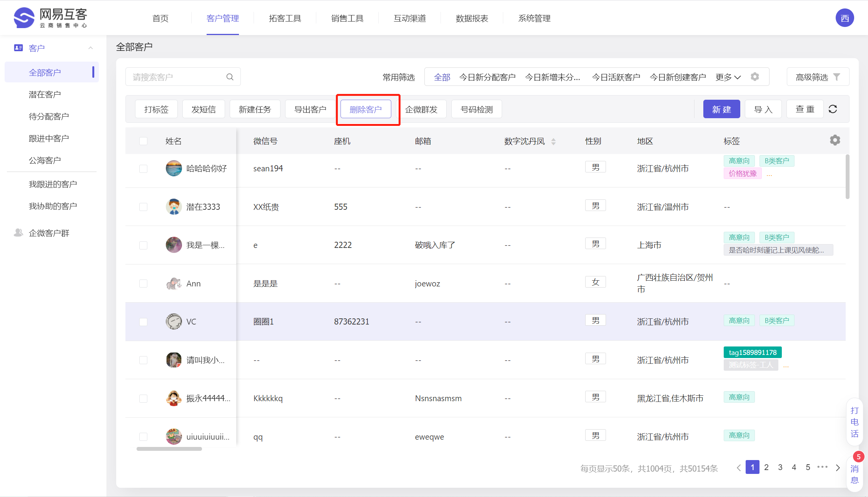Open the 拓客工具 tab
This screenshot has height=497, width=868.
tap(285, 18)
